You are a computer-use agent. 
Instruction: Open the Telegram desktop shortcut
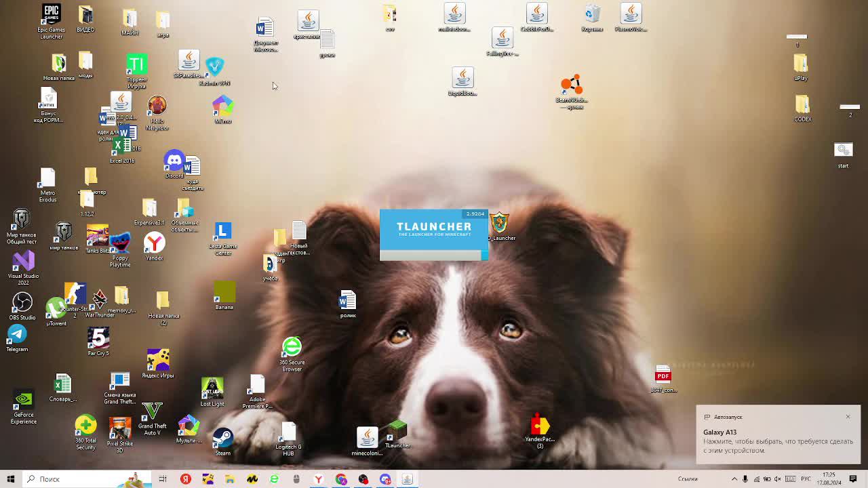tap(17, 338)
